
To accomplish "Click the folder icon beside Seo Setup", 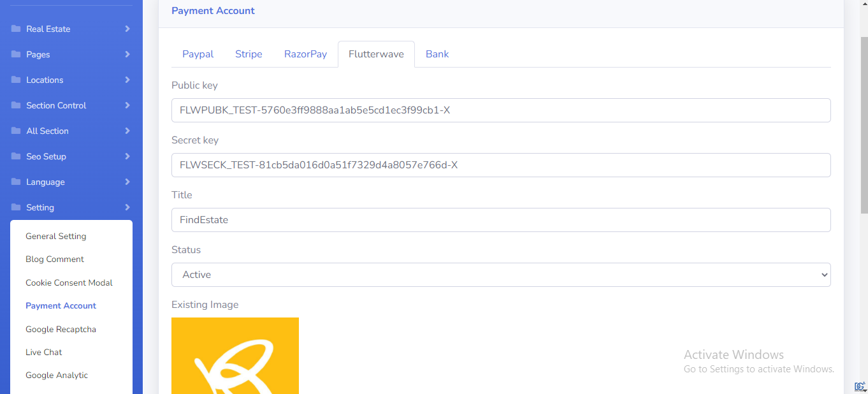I will [x=16, y=156].
